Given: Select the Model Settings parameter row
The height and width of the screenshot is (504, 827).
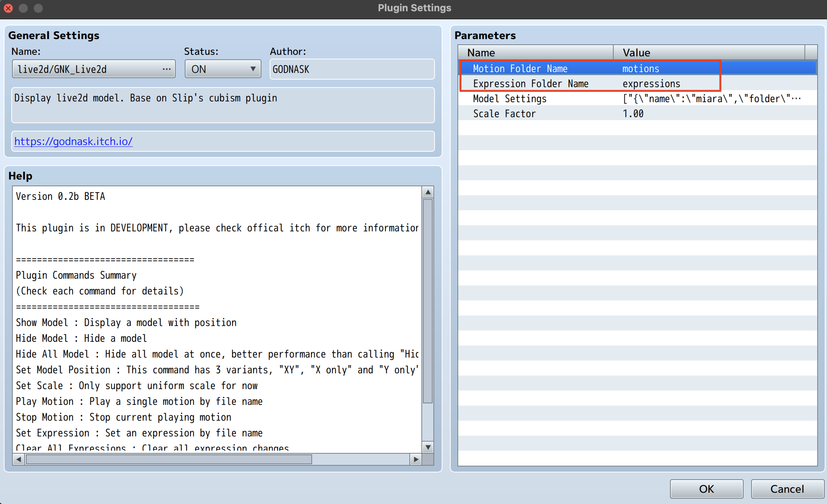Looking at the screenshot, I should [510, 99].
